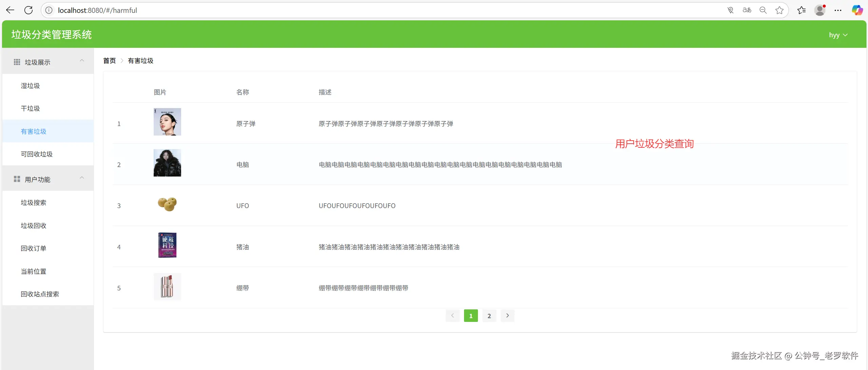
Task: Click the next page arrow
Action: click(x=507, y=315)
